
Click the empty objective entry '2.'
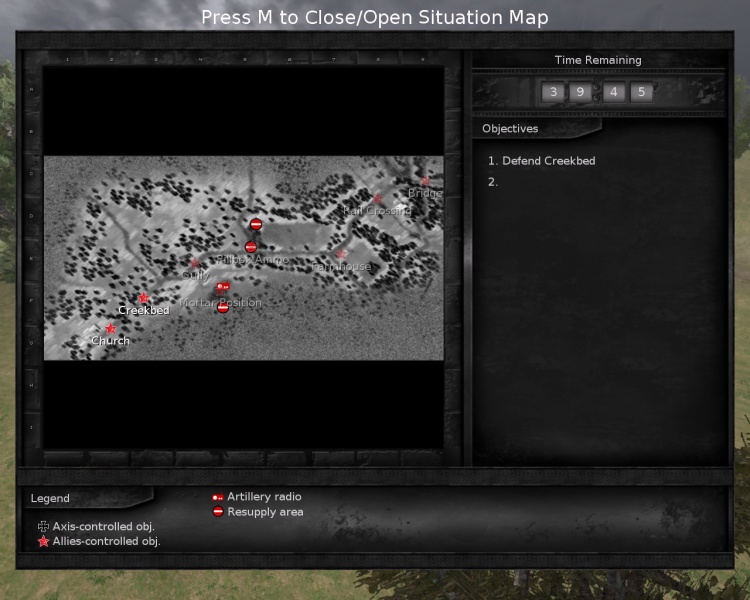493,182
